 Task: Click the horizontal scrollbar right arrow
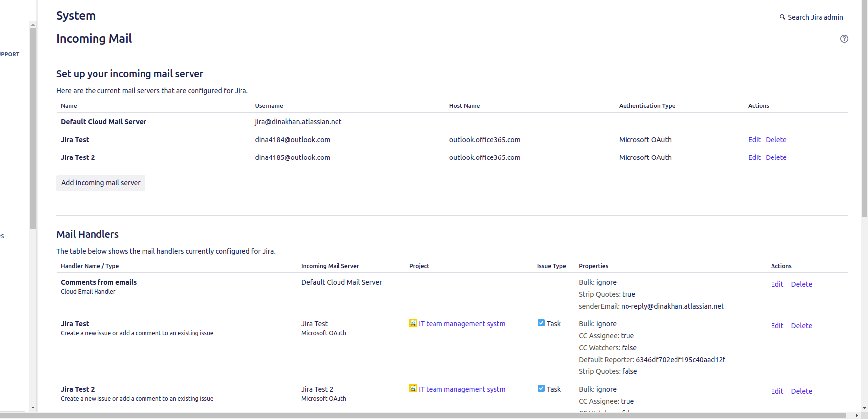857,415
